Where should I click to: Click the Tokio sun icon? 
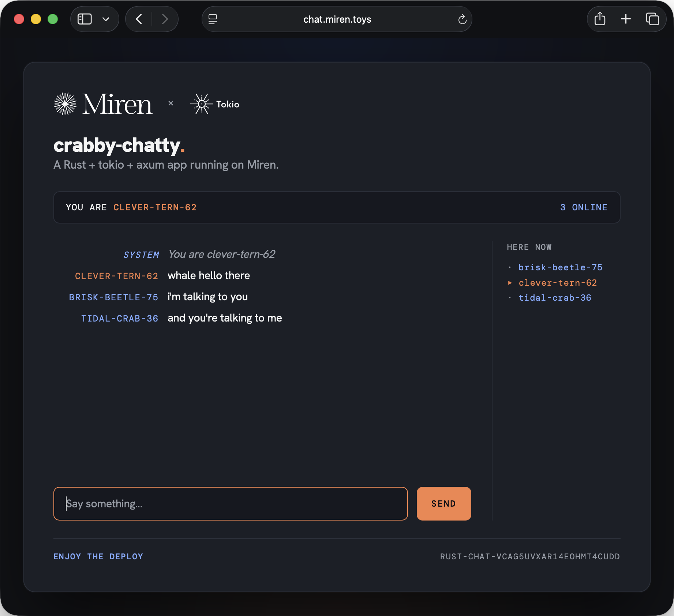point(201,104)
